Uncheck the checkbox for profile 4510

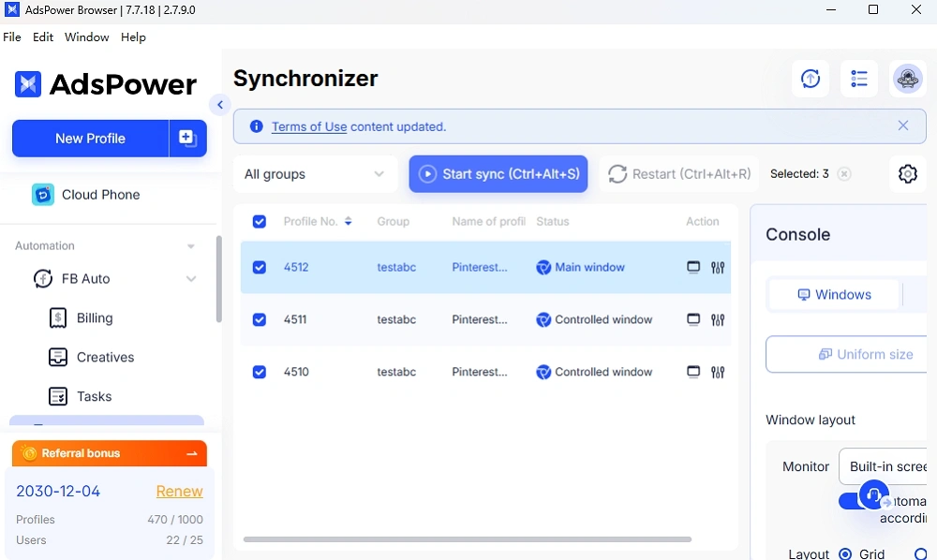260,372
